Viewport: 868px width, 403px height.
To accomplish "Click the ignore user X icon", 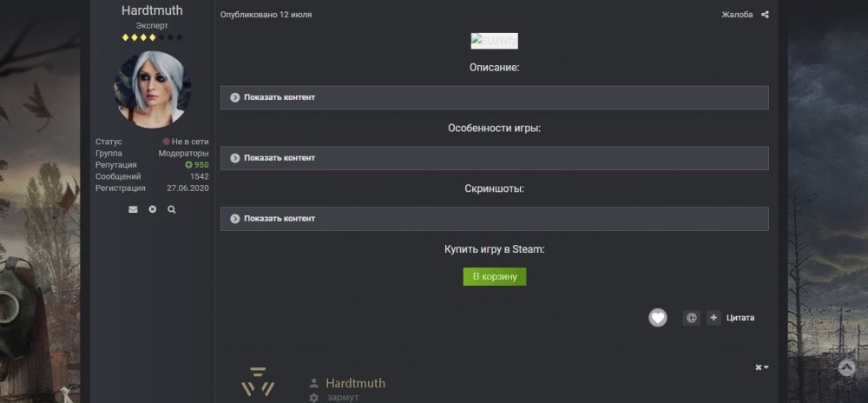I will [x=153, y=209].
